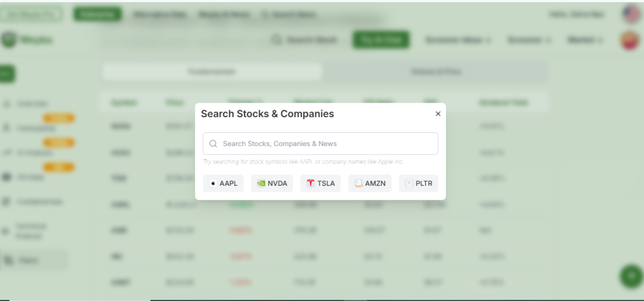Viewport: 644px width, 301px height.
Task: Open the Screeners dropdown menu
Action: pyautogui.click(x=530, y=40)
